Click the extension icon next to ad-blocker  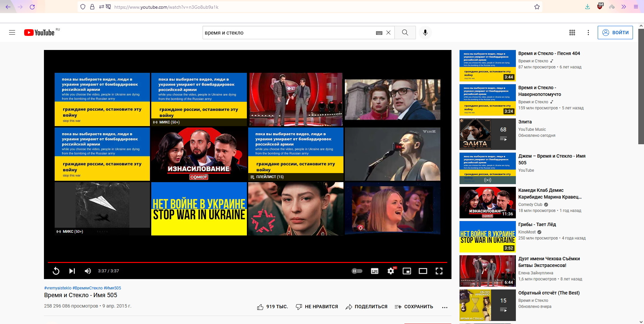coord(612,7)
